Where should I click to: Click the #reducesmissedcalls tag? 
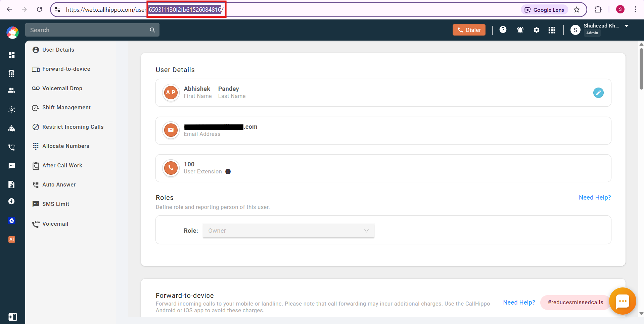(575, 303)
